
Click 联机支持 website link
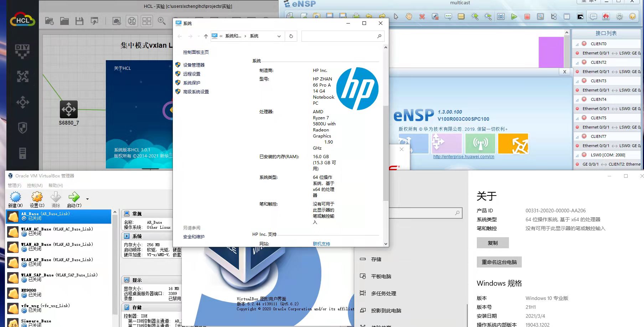pos(321,244)
